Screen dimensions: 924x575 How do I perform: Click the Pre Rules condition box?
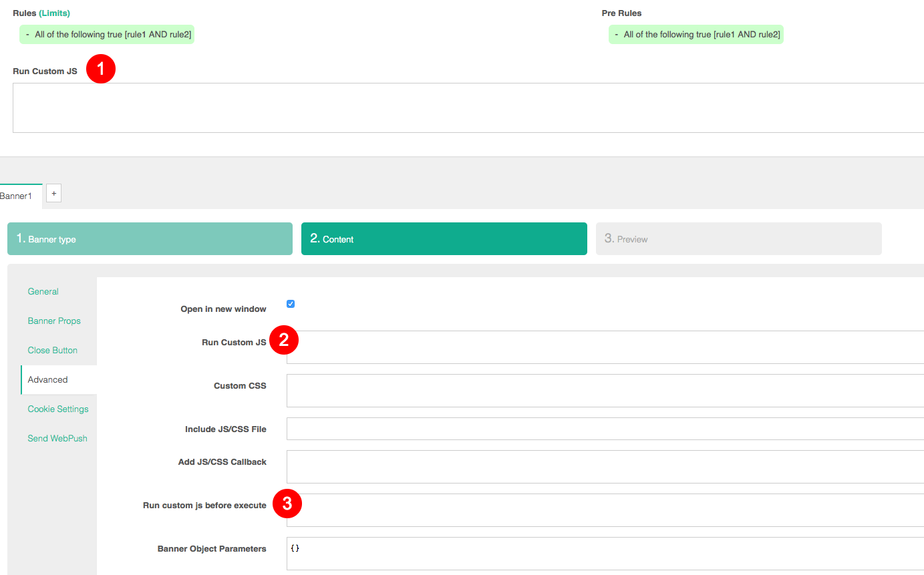click(x=696, y=35)
